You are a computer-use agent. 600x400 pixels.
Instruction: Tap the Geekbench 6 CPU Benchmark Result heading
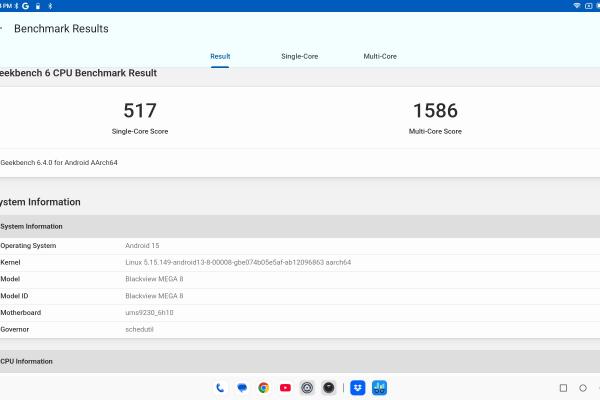tap(78, 73)
